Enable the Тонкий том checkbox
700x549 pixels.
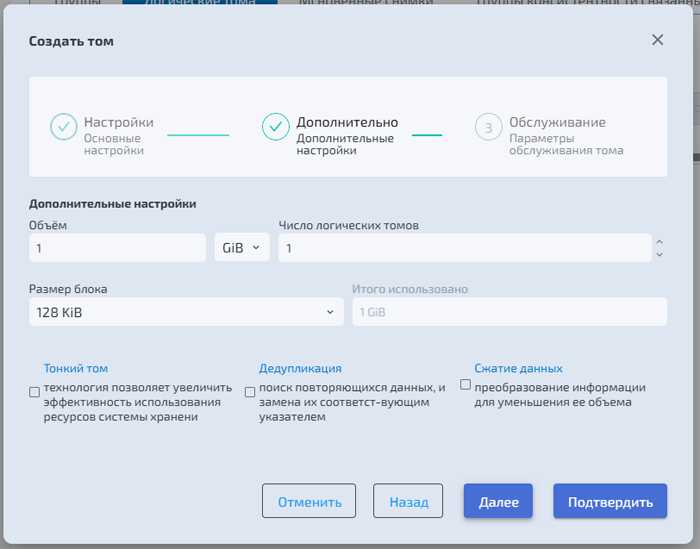pos(34,392)
